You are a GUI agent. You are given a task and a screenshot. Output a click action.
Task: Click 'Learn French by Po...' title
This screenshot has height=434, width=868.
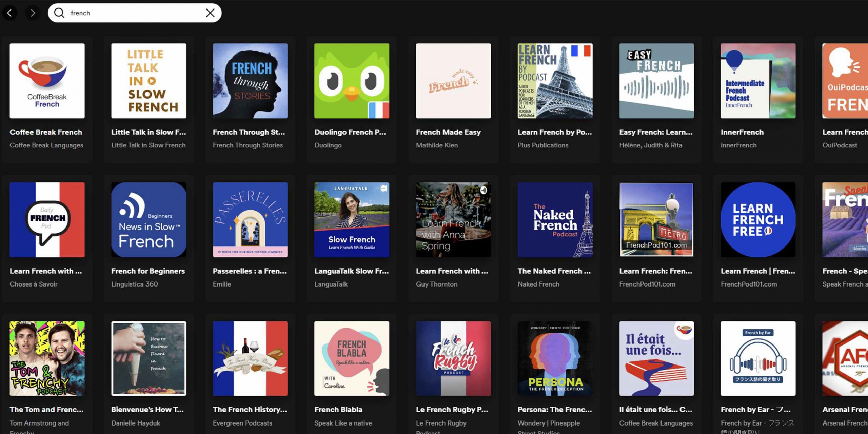pos(555,132)
